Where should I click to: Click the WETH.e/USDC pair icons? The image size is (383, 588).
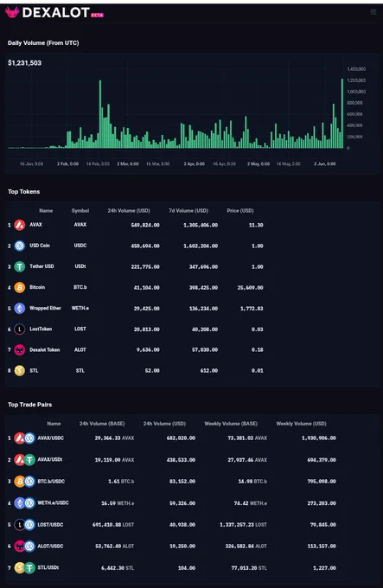[x=24, y=503]
